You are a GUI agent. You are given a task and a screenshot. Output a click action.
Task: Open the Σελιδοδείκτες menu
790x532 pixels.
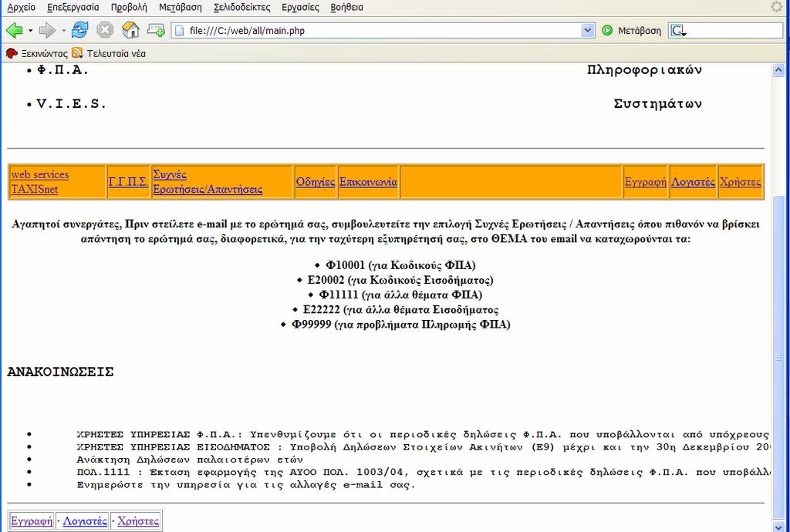tap(241, 8)
